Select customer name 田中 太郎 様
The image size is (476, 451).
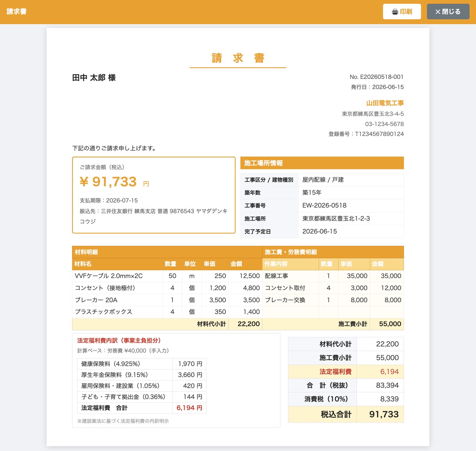click(x=94, y=78)
